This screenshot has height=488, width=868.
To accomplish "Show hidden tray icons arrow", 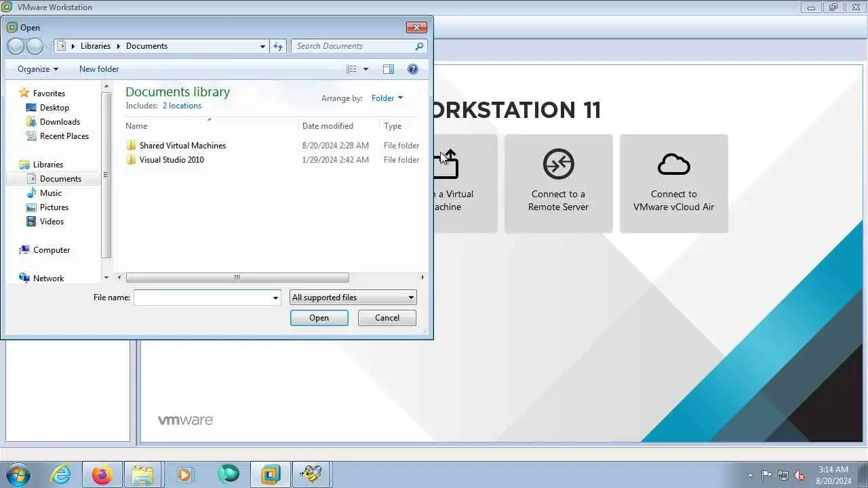I will (x=750, y=476).
